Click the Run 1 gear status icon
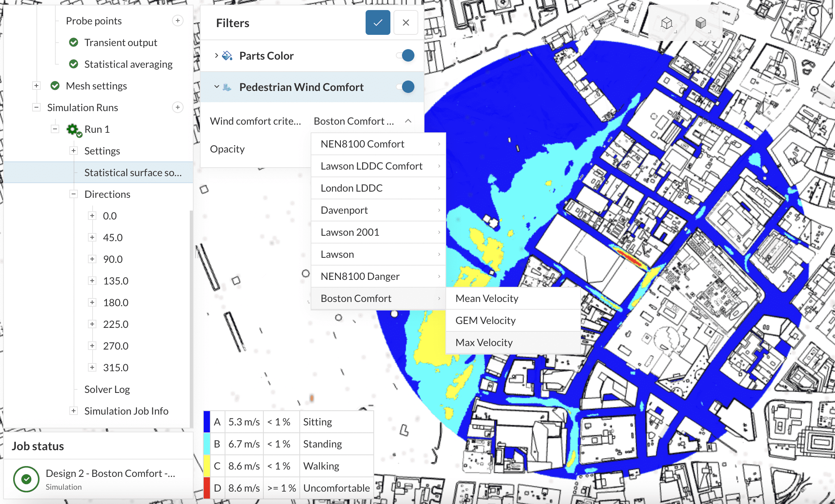The image size is (835, 504). [73, 129]
